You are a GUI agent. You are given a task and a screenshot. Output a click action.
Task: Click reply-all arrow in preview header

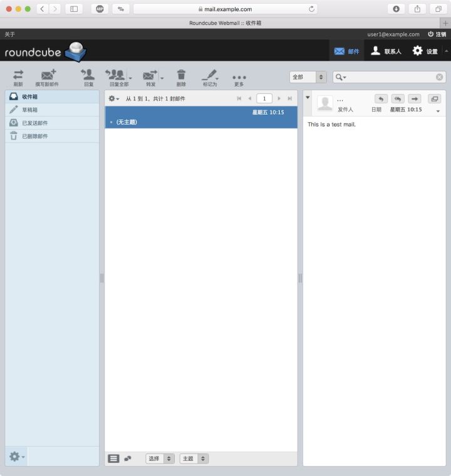(x=398, y=99)
